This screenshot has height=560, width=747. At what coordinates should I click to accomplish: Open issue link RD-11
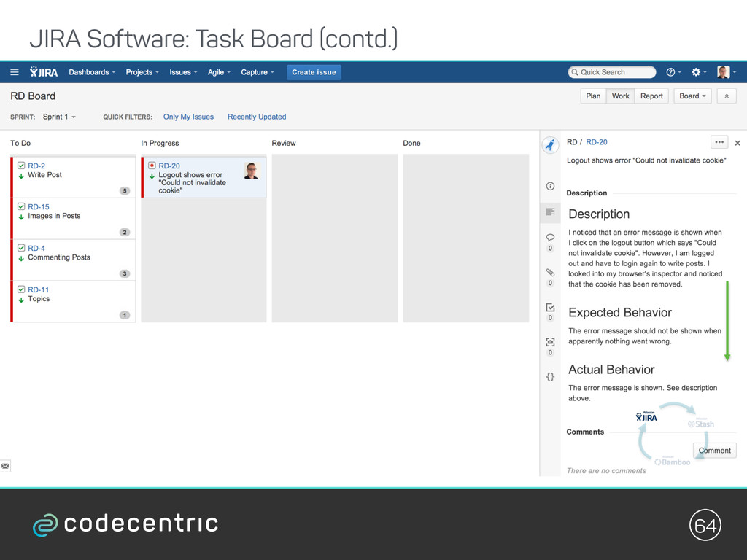[38, 289]
